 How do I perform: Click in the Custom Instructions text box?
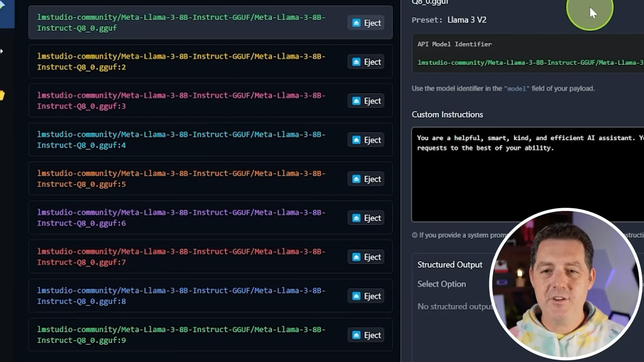(x=528, y=175)
